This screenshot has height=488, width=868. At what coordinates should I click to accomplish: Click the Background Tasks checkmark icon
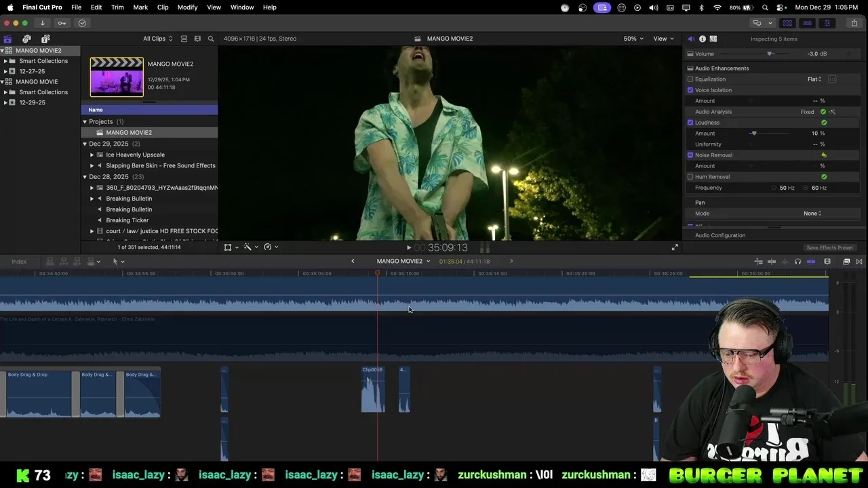pyautogui.click(x=82, y=23)
